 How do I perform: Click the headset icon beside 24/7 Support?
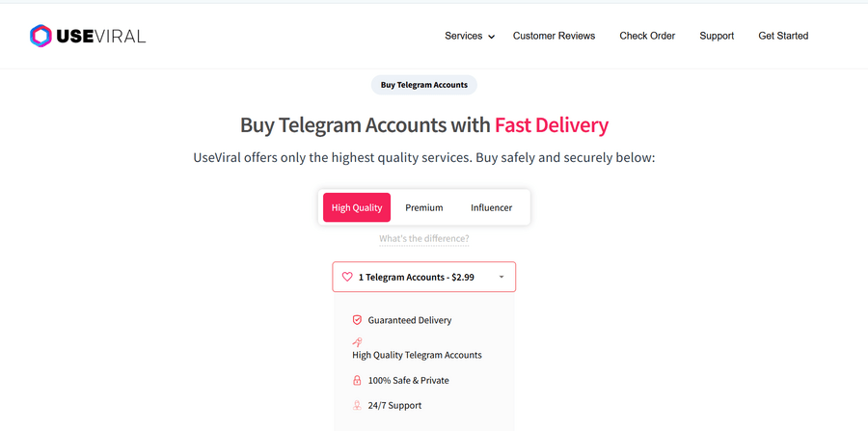coord(357,405)
